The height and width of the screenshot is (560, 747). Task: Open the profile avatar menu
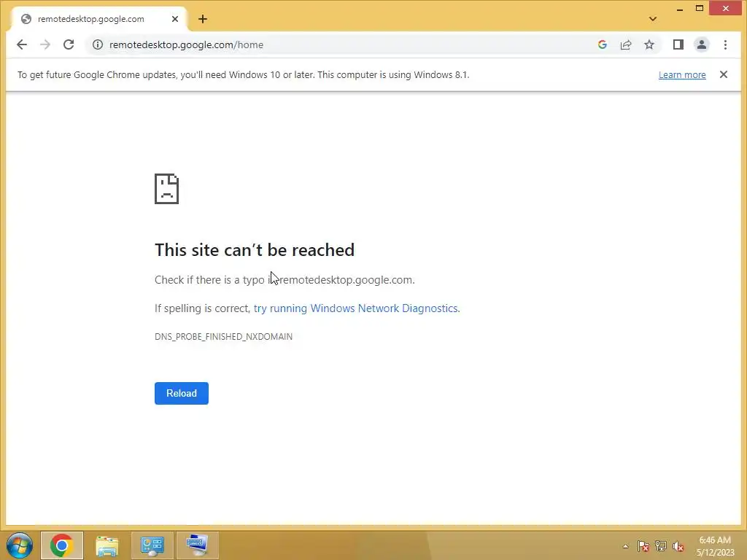(x=702, y=44)
